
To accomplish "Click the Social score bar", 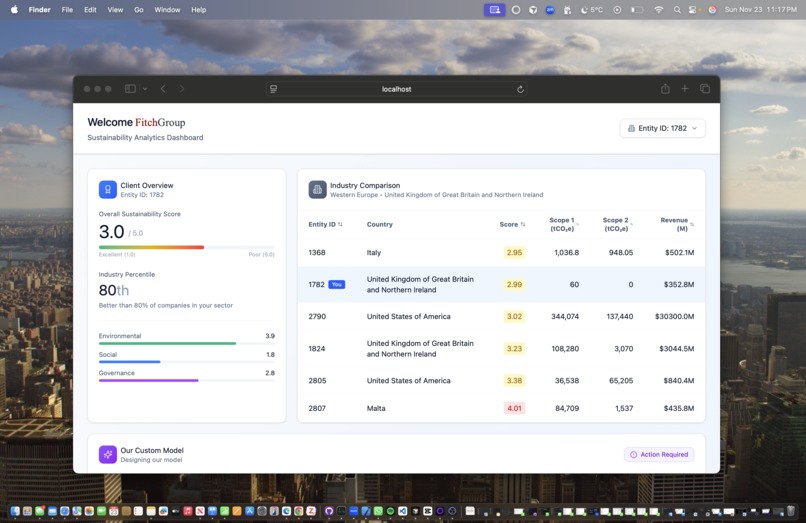I will point(187,362).
